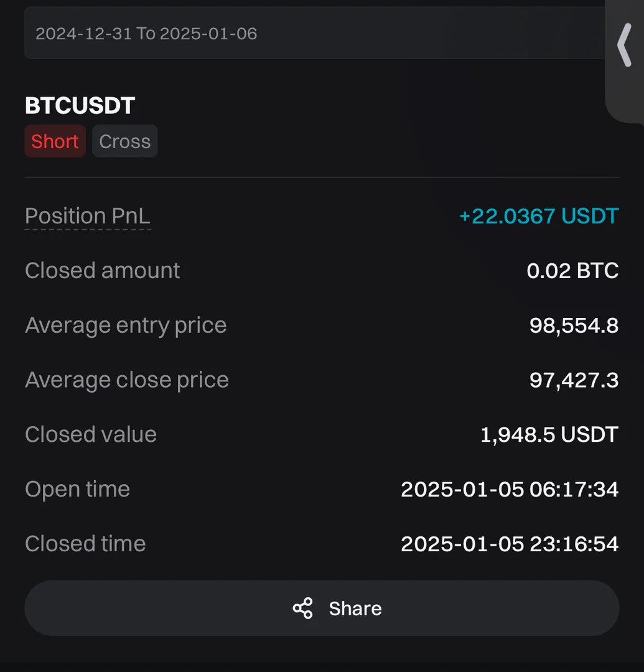The height and width of the screenshot is (672, 644).
Task: Click the BTCUSDT pair title
Action: tap(80, 106)
